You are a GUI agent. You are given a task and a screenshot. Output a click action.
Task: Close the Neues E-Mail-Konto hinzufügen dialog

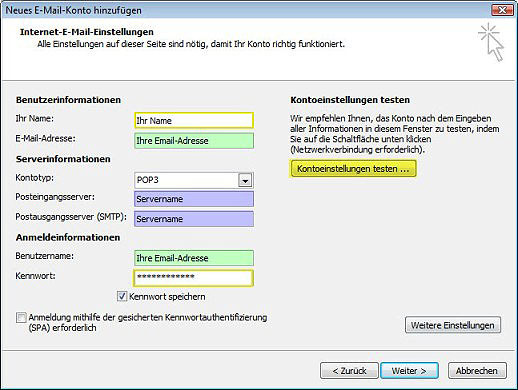coord(503,10)
